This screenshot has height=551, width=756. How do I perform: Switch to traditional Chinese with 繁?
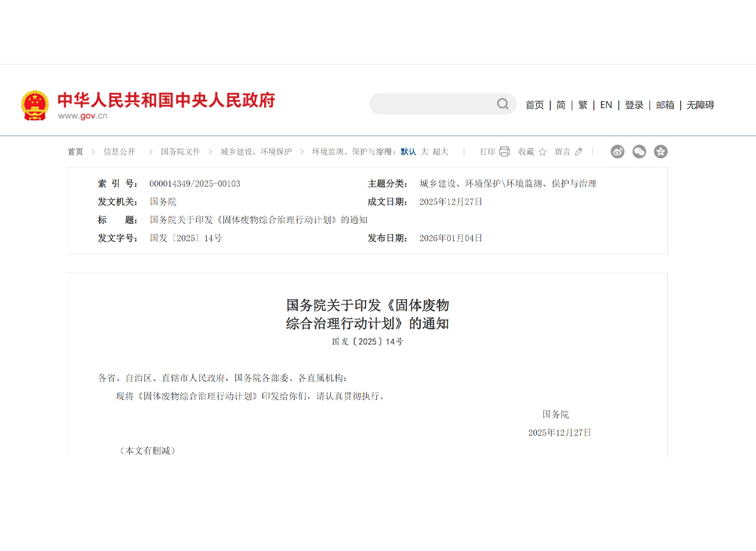[583, 105]
